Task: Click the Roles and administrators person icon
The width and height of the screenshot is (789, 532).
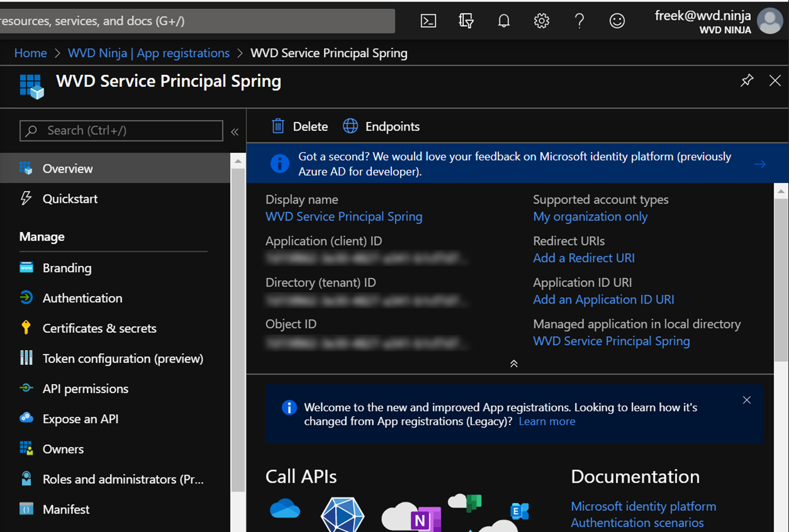Action: click(x=26, y=479)
